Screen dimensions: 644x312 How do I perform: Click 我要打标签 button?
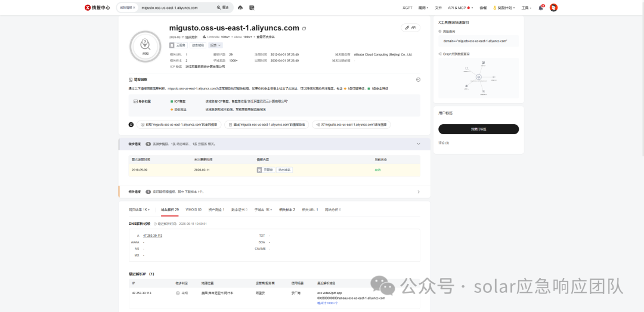478,129
